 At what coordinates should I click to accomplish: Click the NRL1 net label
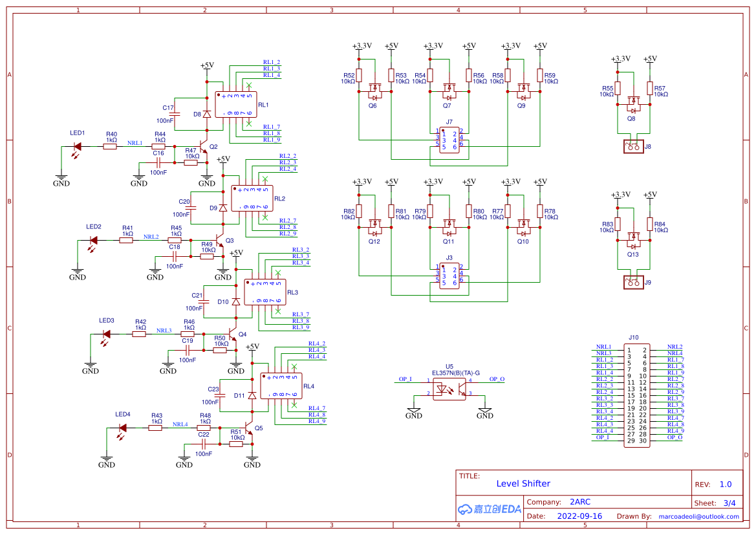[x=135, y=143]
